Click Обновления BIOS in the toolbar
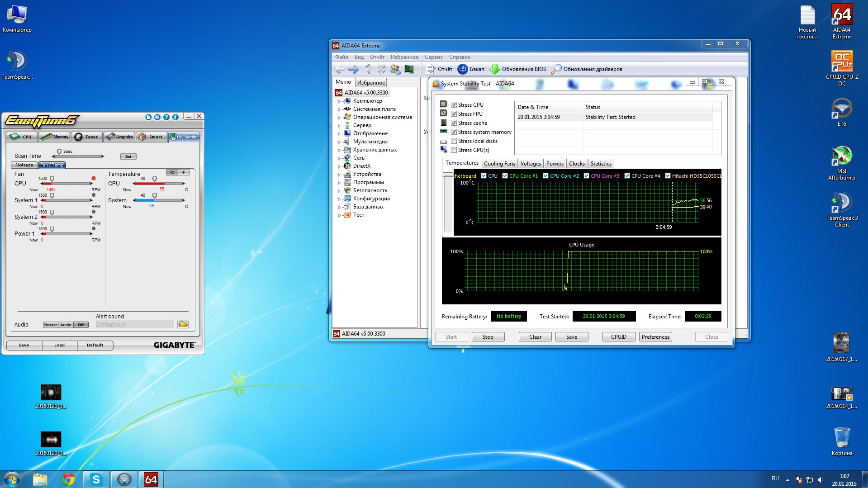868x488 pixels. coord(518,69)
